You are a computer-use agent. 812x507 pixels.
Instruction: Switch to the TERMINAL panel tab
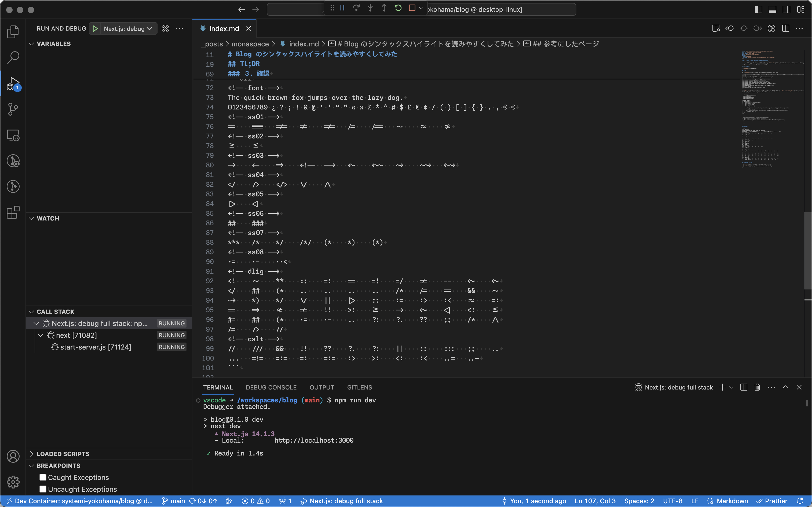pyautogui.click(x=218, y=387)
